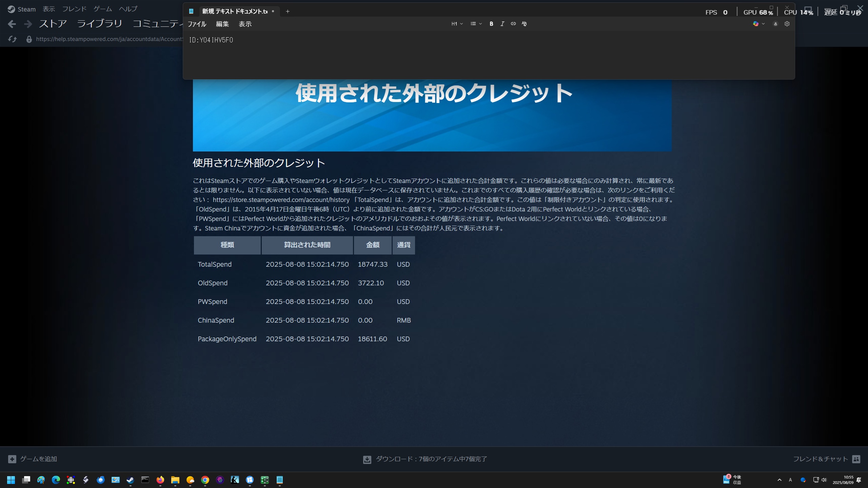The height and width of the screenshot is (488, 868).
Task: Insert link using Notepad toolbar
Action: click(x=513, y=24)
